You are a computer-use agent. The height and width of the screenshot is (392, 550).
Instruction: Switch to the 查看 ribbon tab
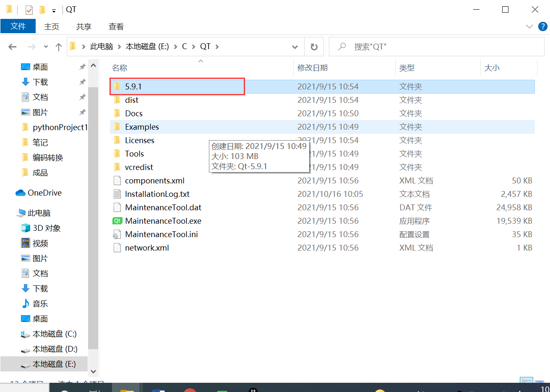click(x=116, y=26)
